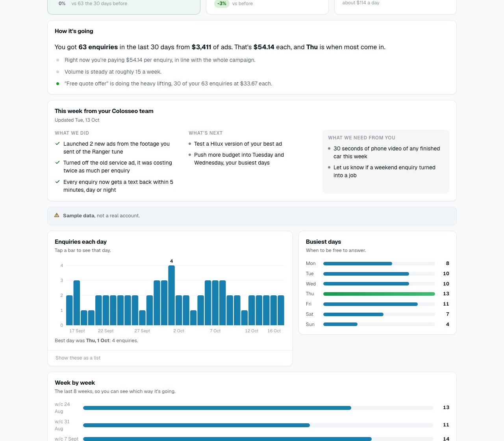The height and width of the screenshot is (441, 504).
Task: Click Push more budget into Tuesday and Wednesday item
Action: point(239,159)
